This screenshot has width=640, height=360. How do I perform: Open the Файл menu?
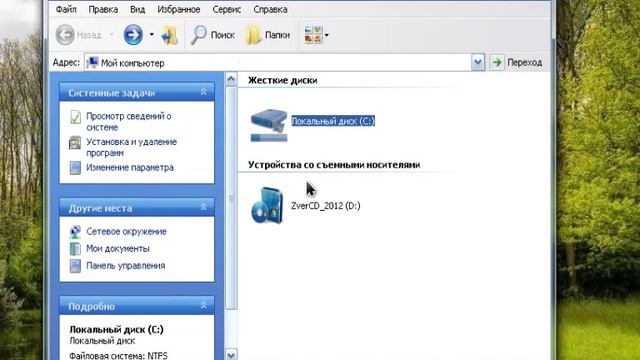click(x=66, y=9)
